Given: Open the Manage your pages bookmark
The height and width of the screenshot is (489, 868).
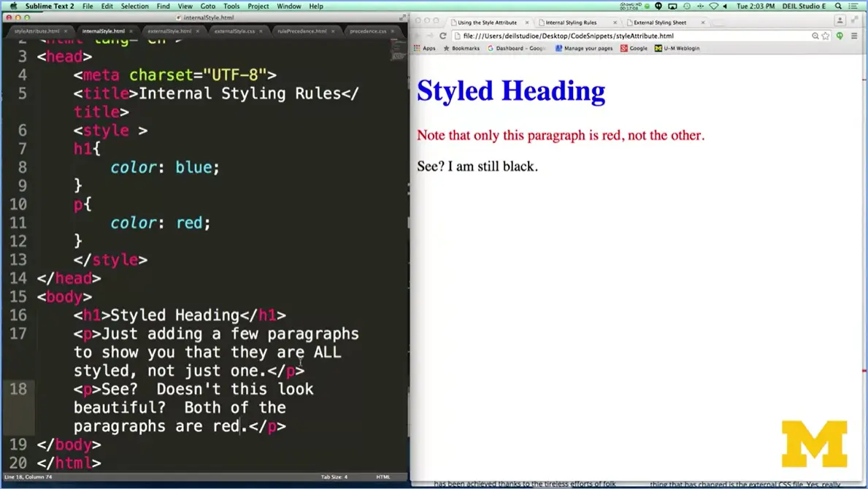Looking at the screenshot, I should pos(584,48).
